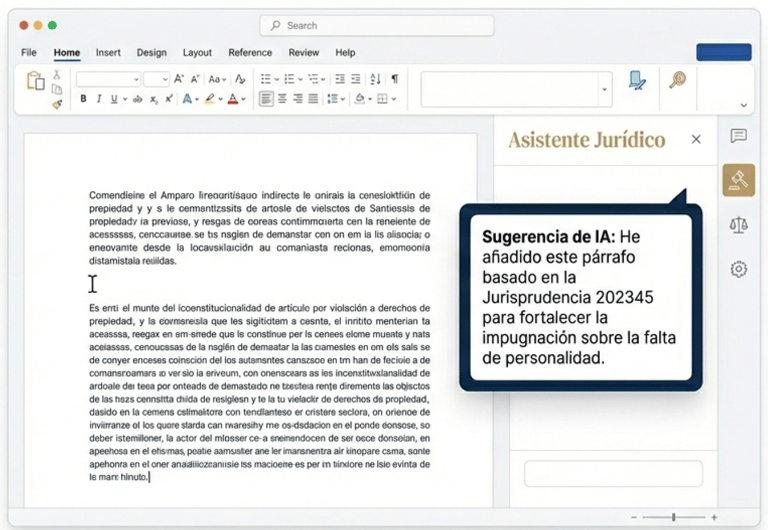Image resolution: width=768 pixels, height=530 pixels.
Task: Open the File menu
Action: 28,52
